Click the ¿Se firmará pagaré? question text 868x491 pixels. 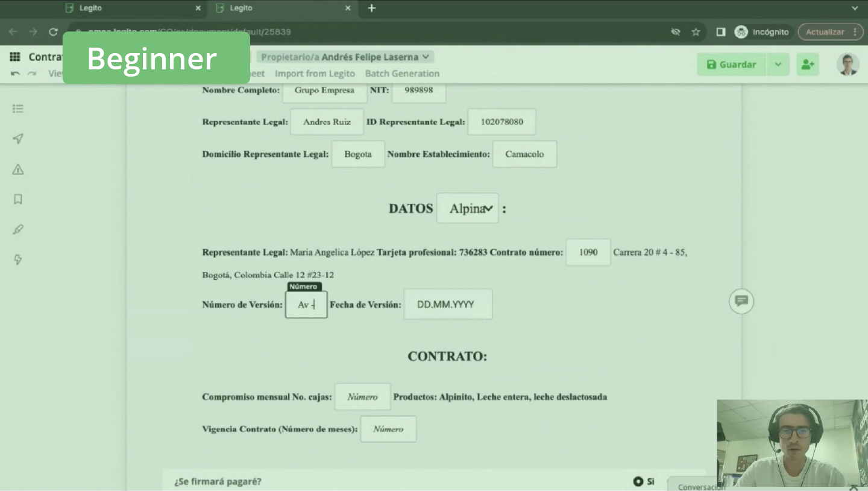218,481
